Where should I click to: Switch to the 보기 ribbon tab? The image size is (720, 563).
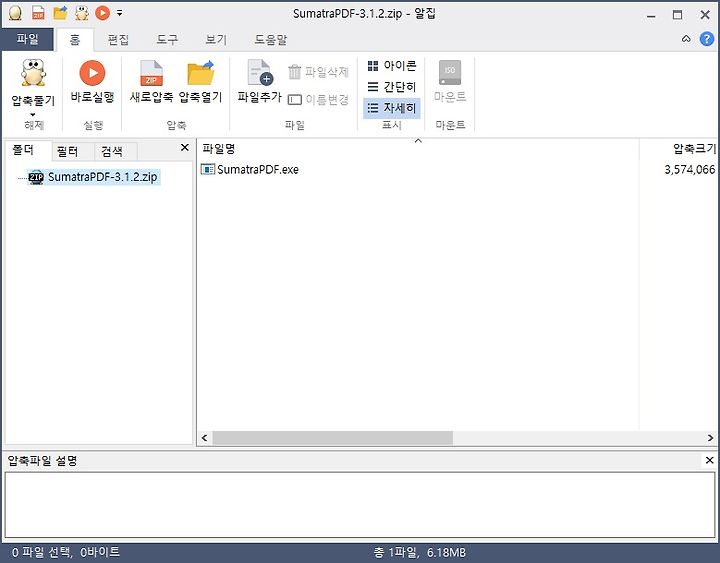coord(216,40)
